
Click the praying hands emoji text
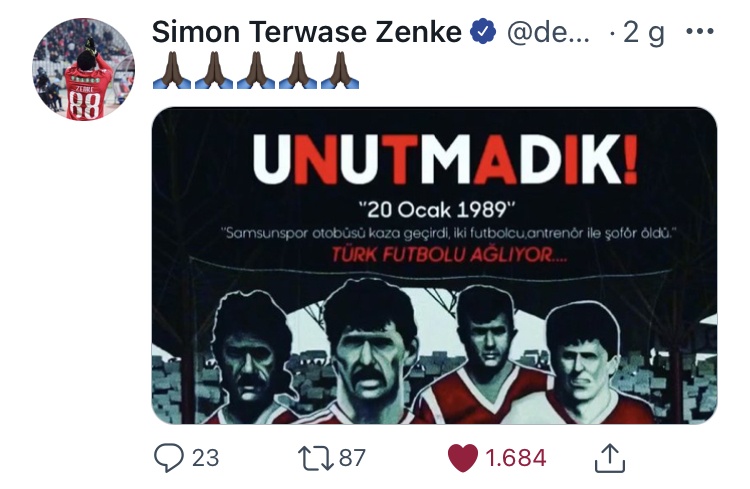pos(256,70)
